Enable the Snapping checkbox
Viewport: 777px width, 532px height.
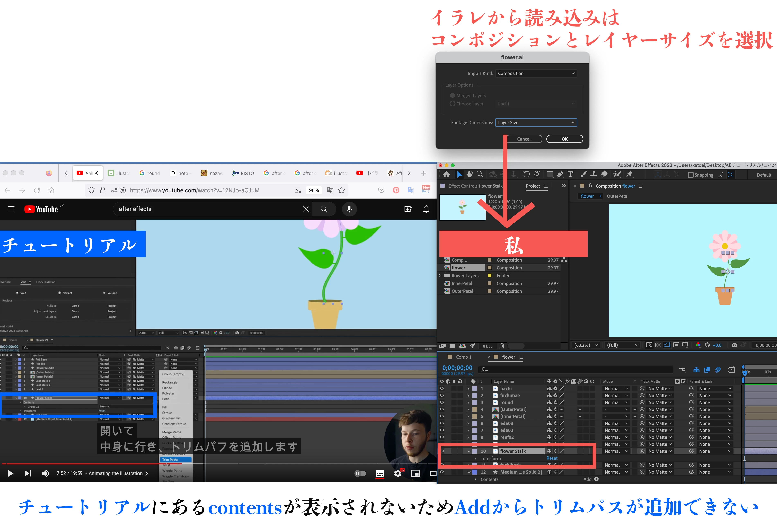coord(690,175)
